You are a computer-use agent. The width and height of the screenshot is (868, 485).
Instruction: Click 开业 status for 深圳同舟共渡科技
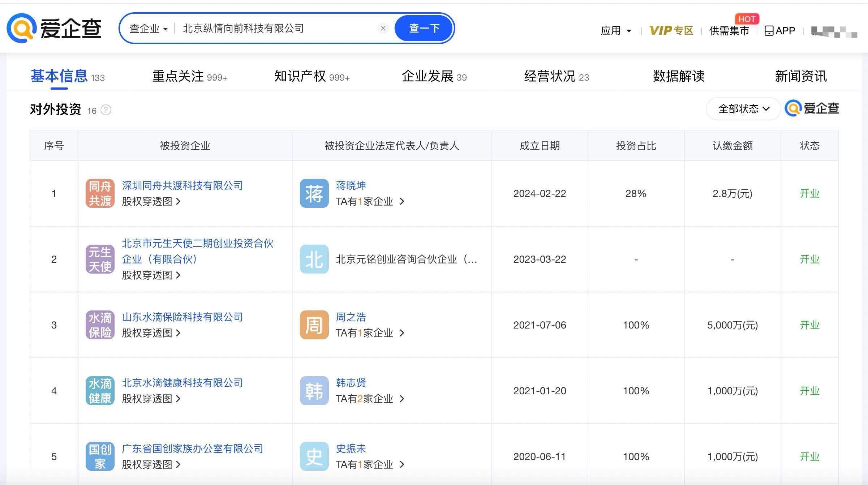pyautogui.click(x=809, y=193)
